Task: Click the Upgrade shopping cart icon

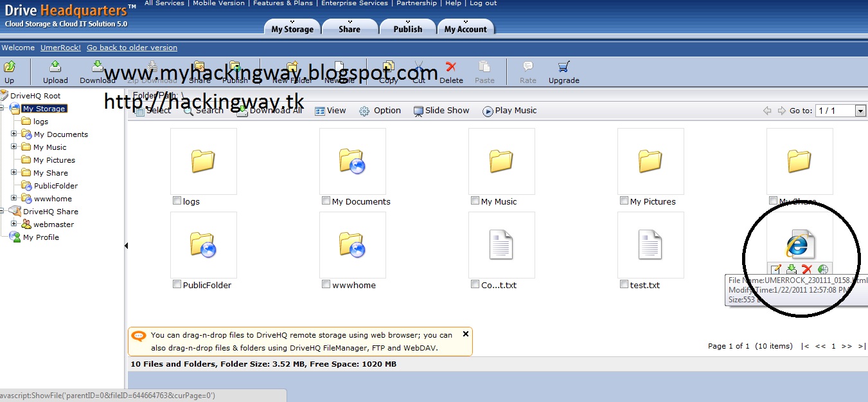Action: [x=563, y=67]
